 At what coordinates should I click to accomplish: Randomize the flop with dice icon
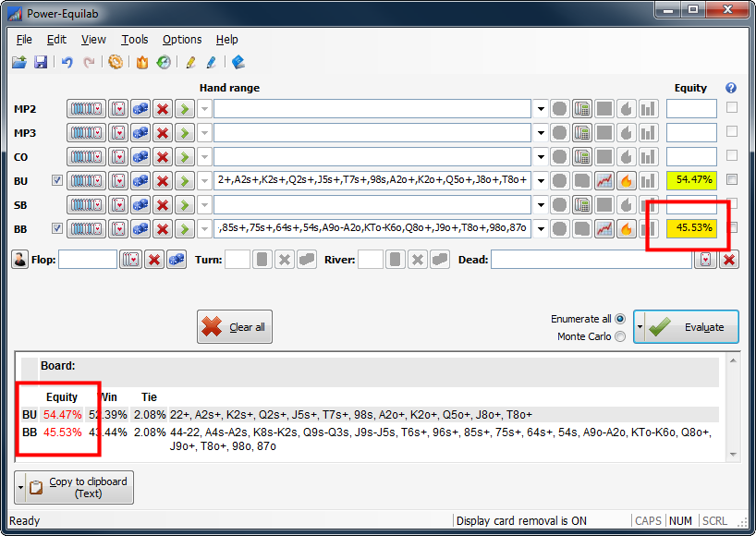tap(177, 260)
